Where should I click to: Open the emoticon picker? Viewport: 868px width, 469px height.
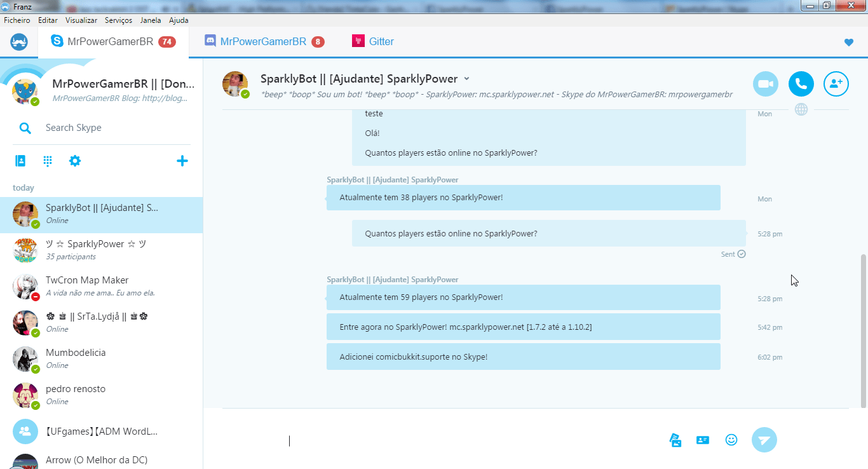(731, 440)
